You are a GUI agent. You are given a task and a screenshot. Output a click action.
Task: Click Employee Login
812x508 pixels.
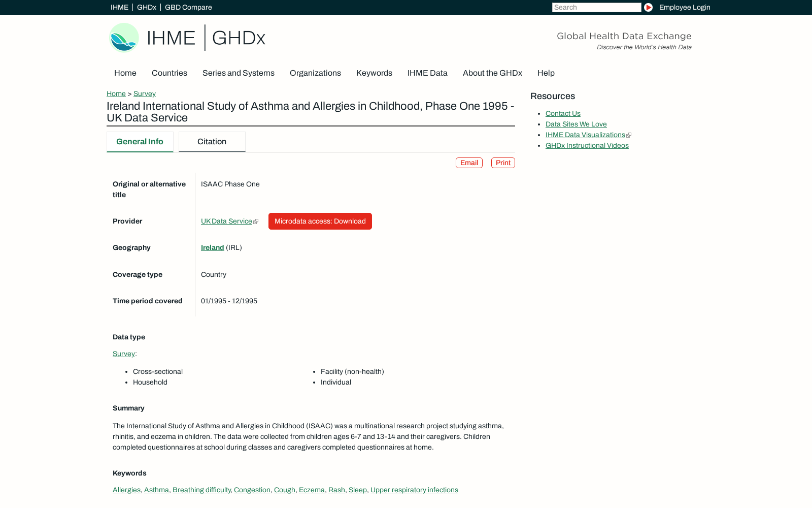(685, 7)
